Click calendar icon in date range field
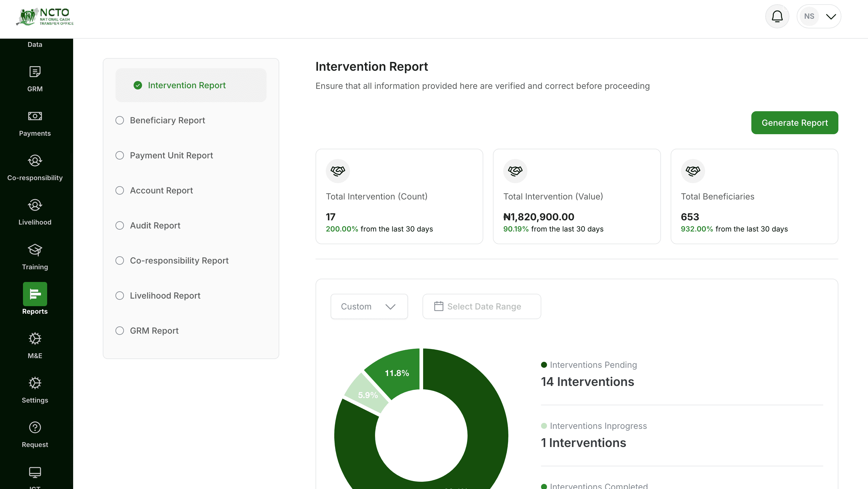Image resolution: width=868 pixels, height=489 pixels. click(x=438, y=306)
